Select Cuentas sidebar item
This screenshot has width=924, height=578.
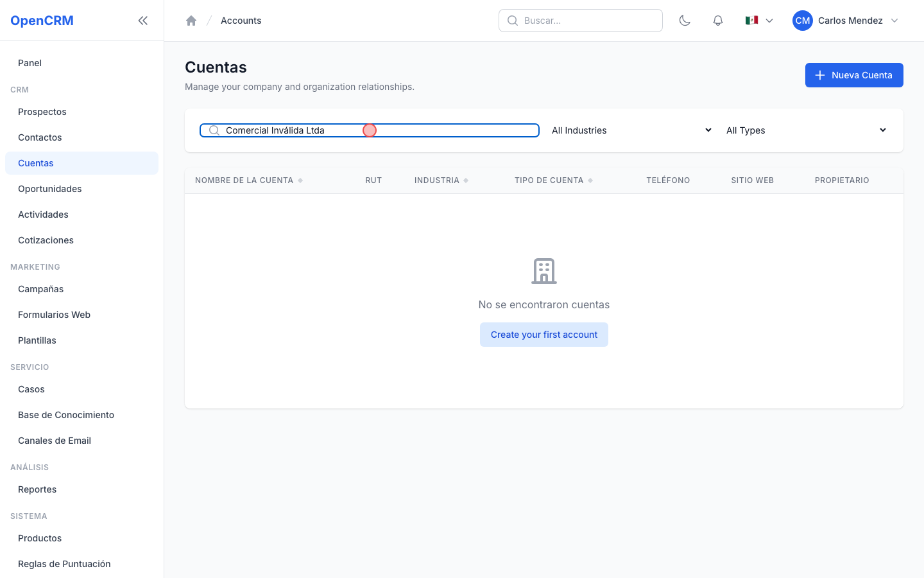pyautogui.click(x=81, y=163)
